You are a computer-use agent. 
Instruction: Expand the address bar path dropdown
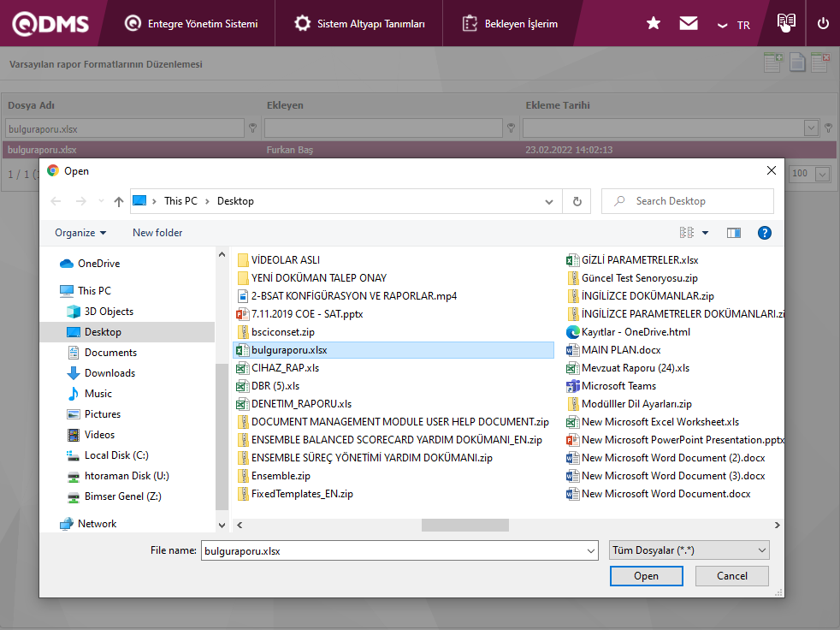click(x=549, y=201)
